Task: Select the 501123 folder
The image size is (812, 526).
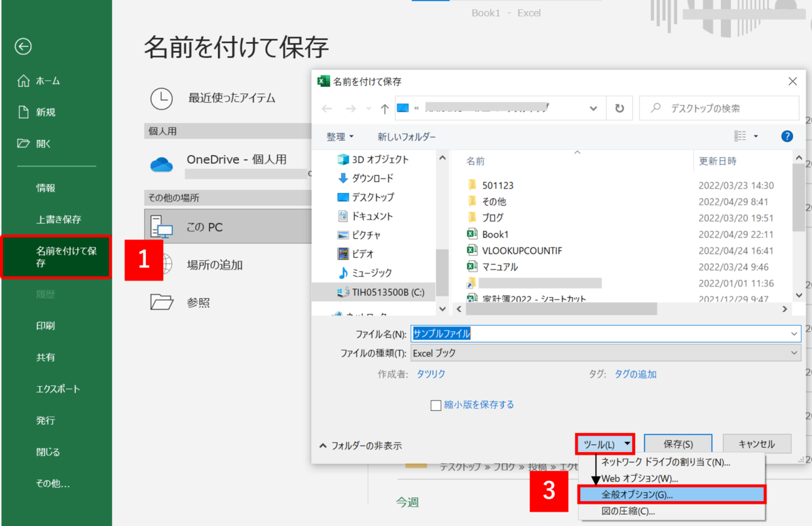Action: 490,185
